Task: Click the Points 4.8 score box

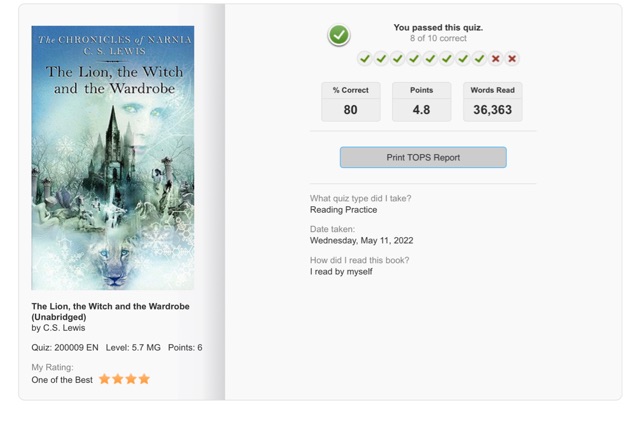Action: coord(422,102)
